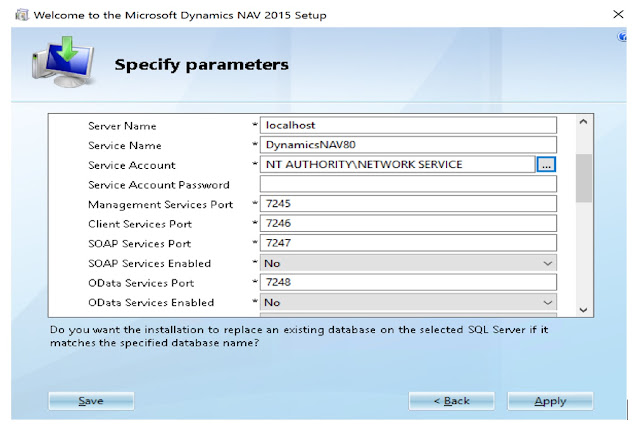Click the SOAP Services Enabled label
The height and width of the screenshot is (429, 640).
pyautogui.click(x=149, y=263)
